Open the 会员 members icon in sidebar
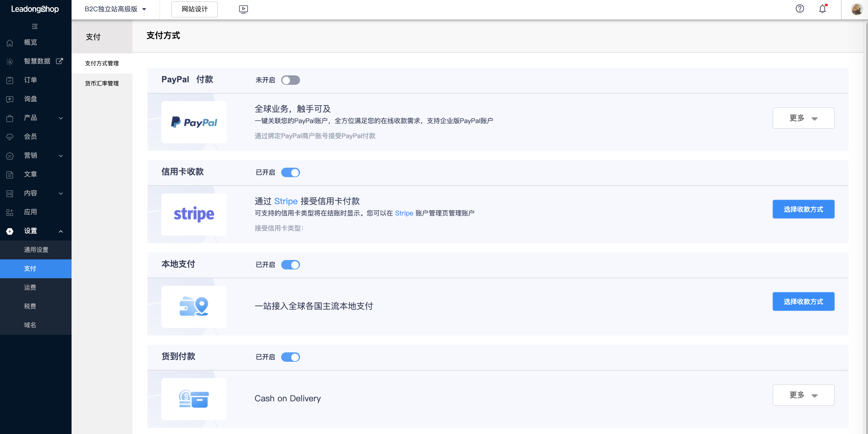 coord(10,137)
